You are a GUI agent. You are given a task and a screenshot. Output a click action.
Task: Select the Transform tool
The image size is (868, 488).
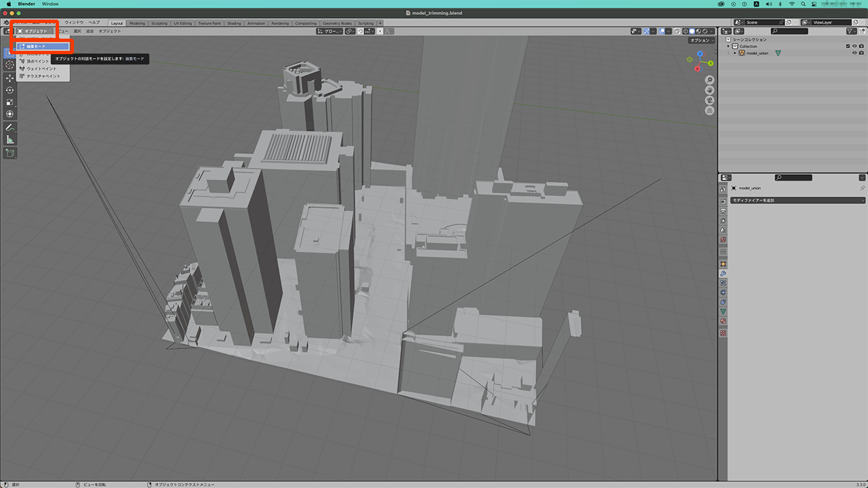9,114
